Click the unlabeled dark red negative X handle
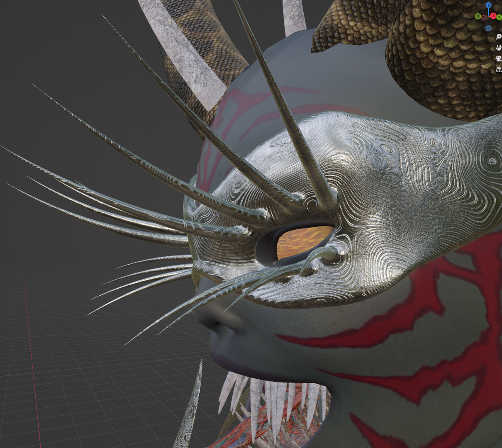 click(484, 17)
